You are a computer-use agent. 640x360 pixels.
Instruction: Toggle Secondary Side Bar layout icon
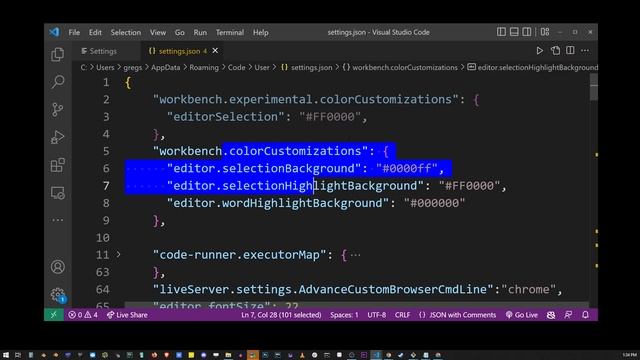527,32
